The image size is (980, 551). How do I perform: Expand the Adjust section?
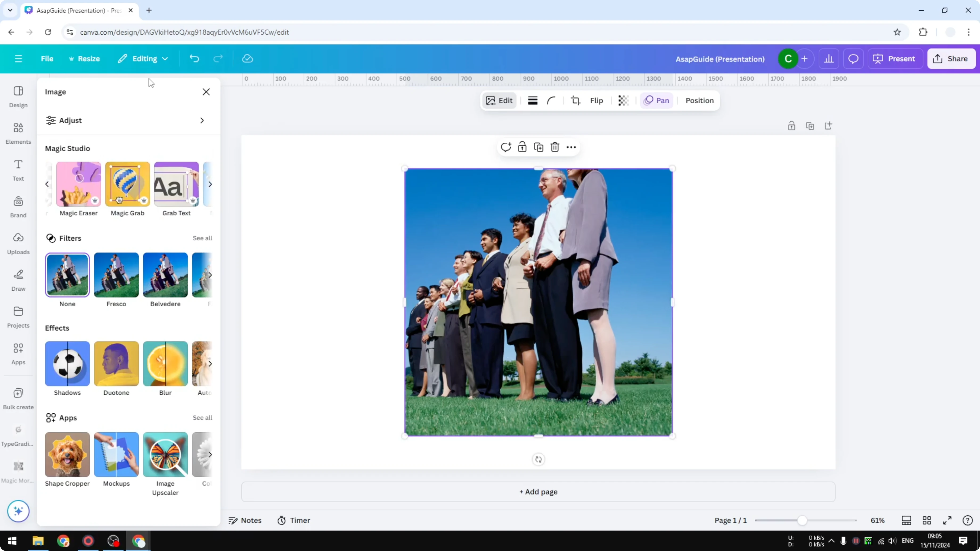pyautogui.click(x=202, y=121)
